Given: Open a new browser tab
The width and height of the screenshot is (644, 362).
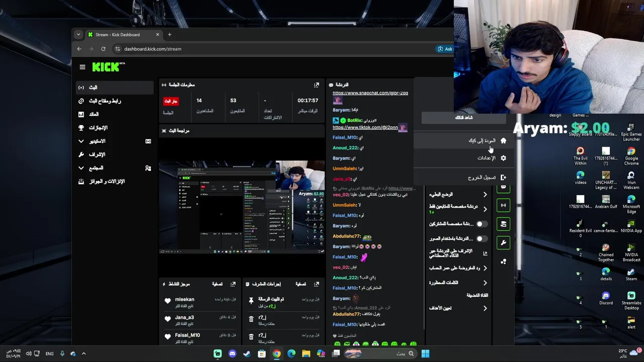Looking at the screenshot, I should pos(170,35).
